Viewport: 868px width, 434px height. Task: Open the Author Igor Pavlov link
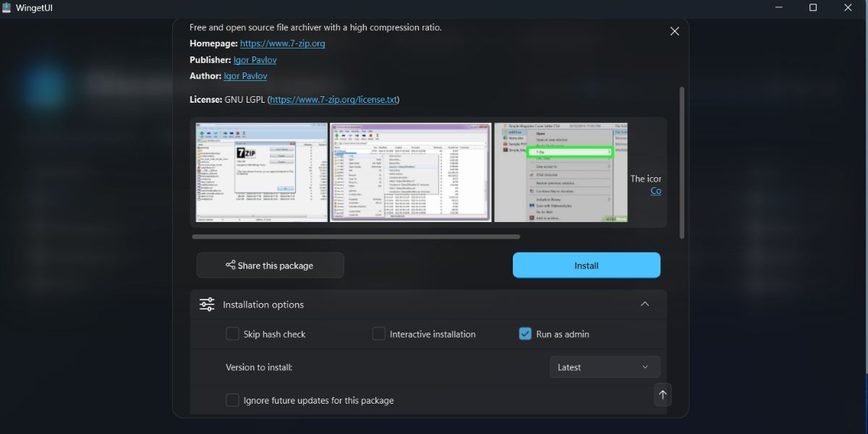click(x=245, y=76)
